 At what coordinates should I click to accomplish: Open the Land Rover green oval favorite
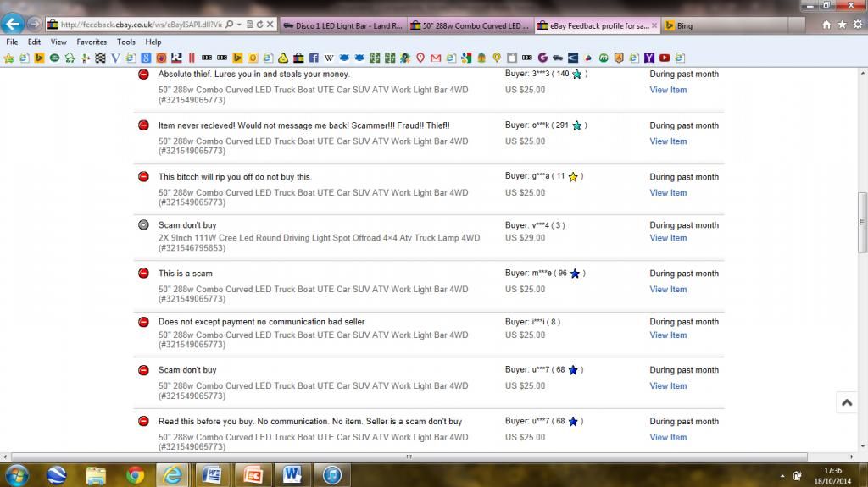pos(54,58)
